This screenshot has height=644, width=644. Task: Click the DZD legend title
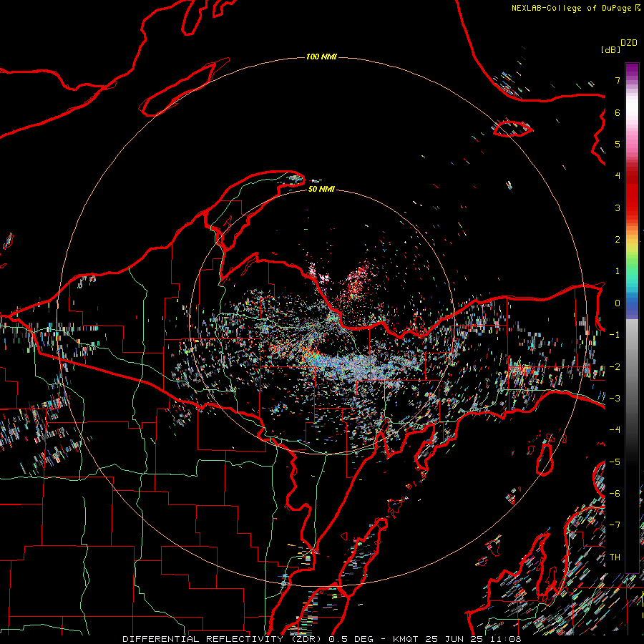click(x=629, y=43)
